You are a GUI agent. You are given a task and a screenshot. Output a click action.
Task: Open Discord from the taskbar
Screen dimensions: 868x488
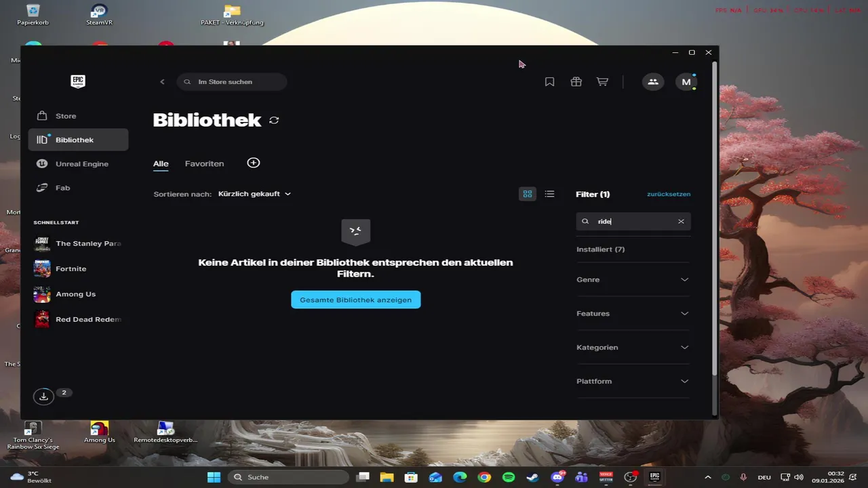[x=558, y=477]
